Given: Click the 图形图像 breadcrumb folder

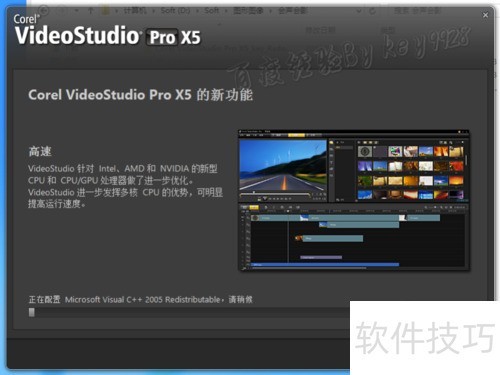Looking at the screenshot, I should click(248, 11).
